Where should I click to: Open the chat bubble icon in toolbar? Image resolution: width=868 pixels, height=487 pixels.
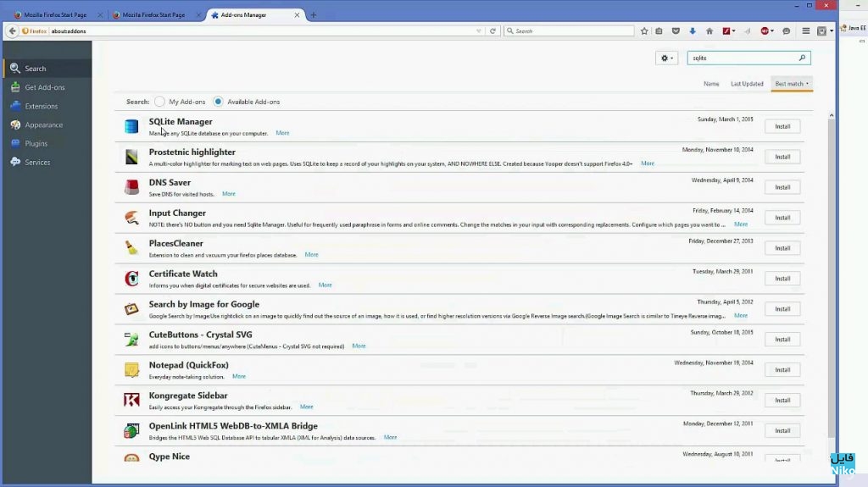click(786, 31)
